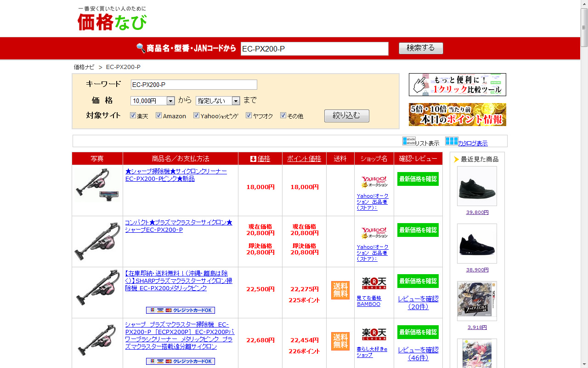The image size is (588, 368).
Task: Click 38,900円 recently viewed price link
Action: 477,270
